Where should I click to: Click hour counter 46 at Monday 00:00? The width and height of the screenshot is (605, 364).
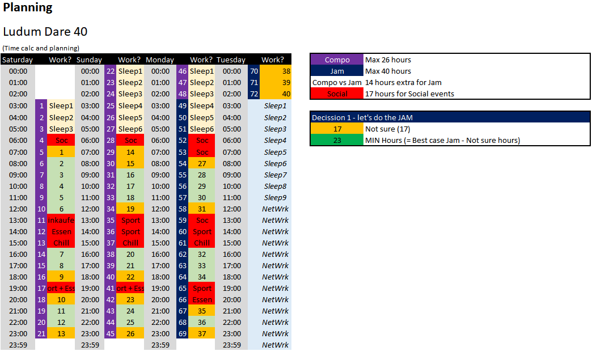tap(183, 71)
